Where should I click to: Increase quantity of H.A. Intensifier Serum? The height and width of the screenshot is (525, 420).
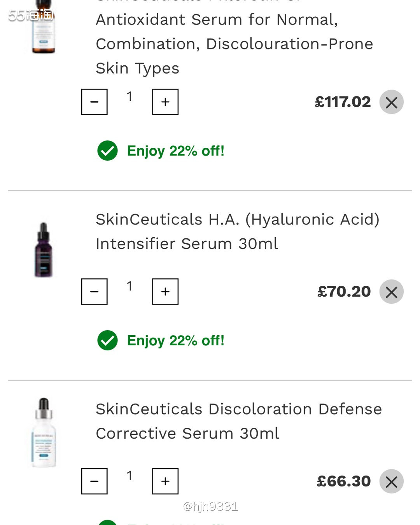click(165, 292)
